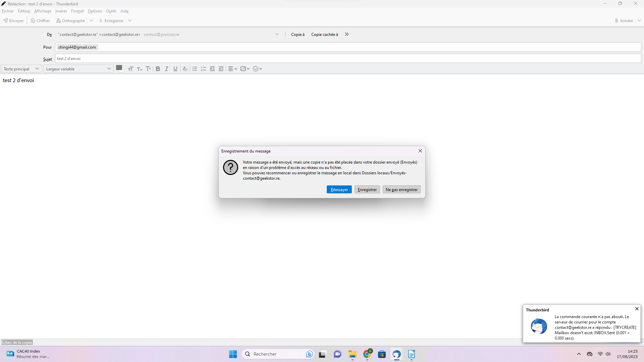Open the emoji smiley picker
Screen dimensions: 644x362
click(x=257, y=69)
